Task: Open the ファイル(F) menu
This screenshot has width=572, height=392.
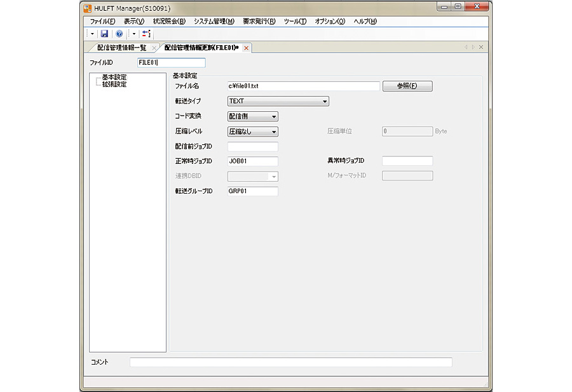Action: pyautogui.click(x=102, y=21)
